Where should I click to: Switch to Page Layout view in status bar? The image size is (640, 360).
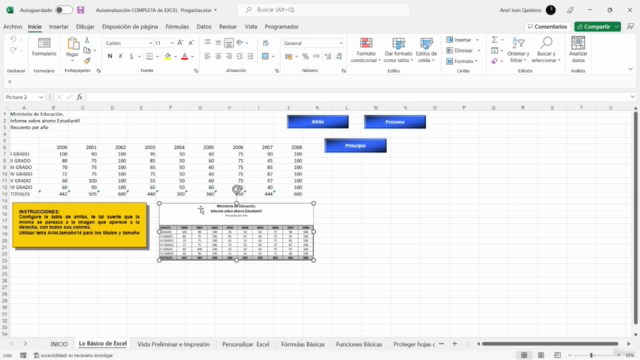click(541, 355)
